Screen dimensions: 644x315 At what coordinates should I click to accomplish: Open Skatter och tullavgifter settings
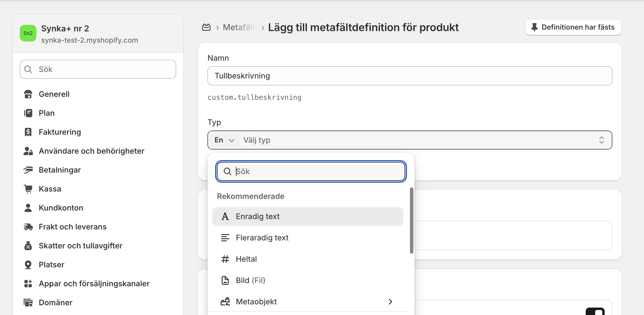click(80, 246)
